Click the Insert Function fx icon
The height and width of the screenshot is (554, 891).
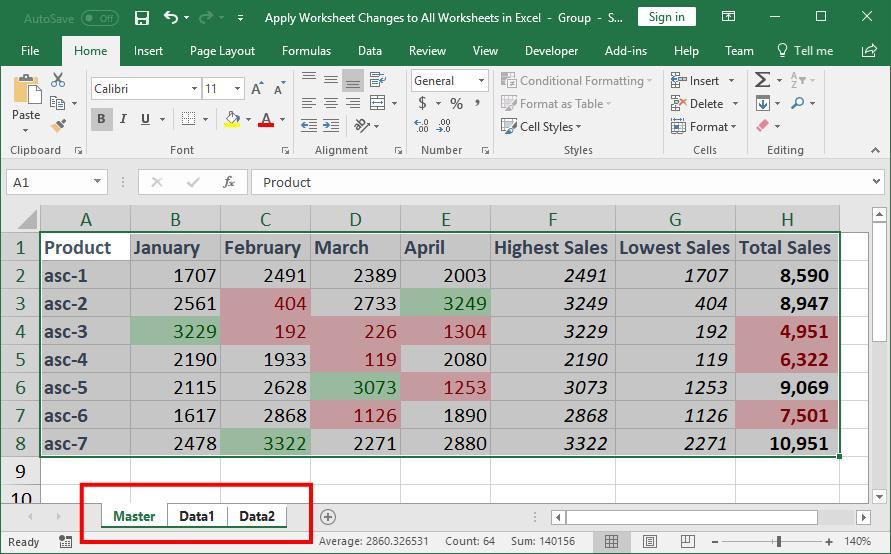(x=229, y=182)
